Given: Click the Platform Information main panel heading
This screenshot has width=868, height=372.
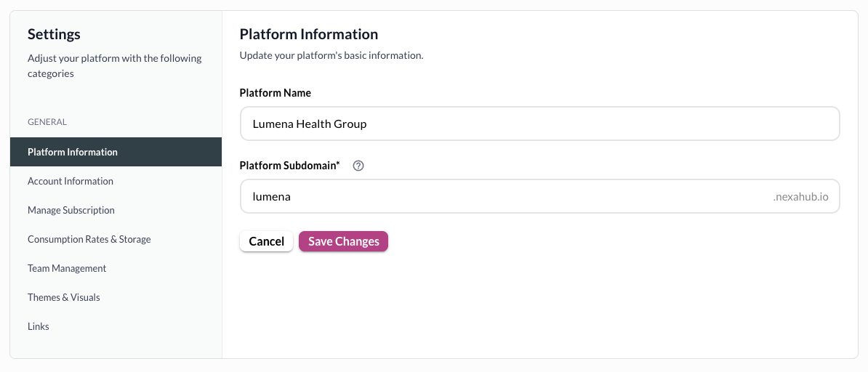Looking at the screenshot, I should (x=309, y=34).
